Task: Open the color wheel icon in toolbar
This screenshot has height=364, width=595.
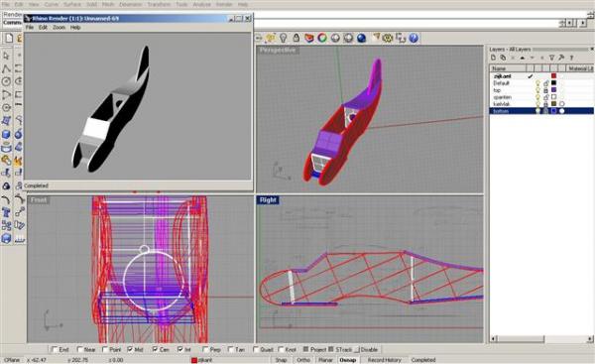Action: point(322,38)
